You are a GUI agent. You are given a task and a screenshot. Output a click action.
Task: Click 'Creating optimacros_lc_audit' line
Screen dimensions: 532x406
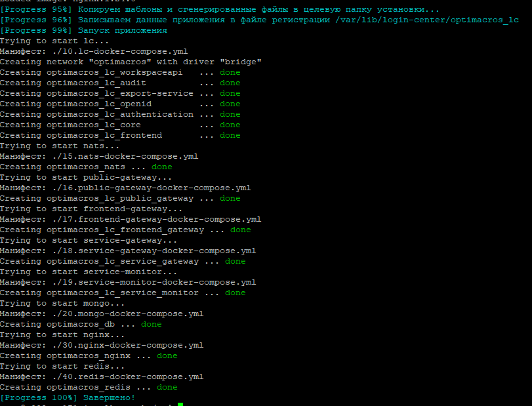(120, 83)
